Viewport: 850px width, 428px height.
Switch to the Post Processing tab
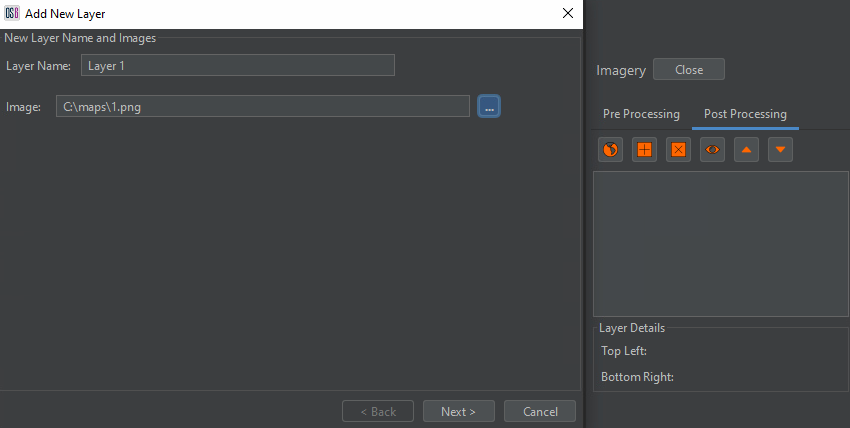(745, 114)
